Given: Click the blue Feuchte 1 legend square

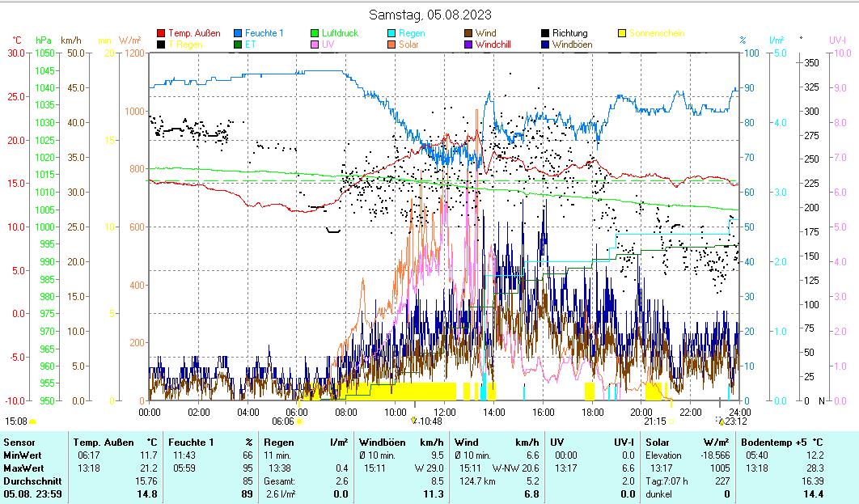Looking at the screenshot, I should click(239, 34).
